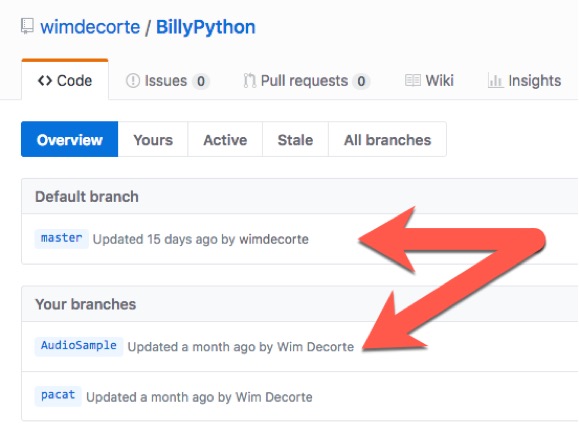579x433 pixels.
Task: Show Yours branches
Action: 153,139
